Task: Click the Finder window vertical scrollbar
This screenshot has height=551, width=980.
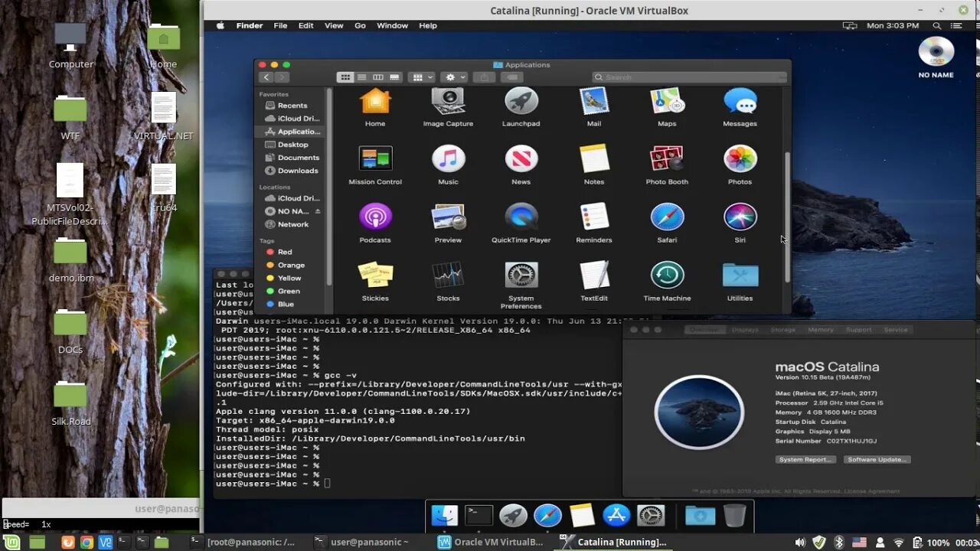Action: tap(788, 216)
